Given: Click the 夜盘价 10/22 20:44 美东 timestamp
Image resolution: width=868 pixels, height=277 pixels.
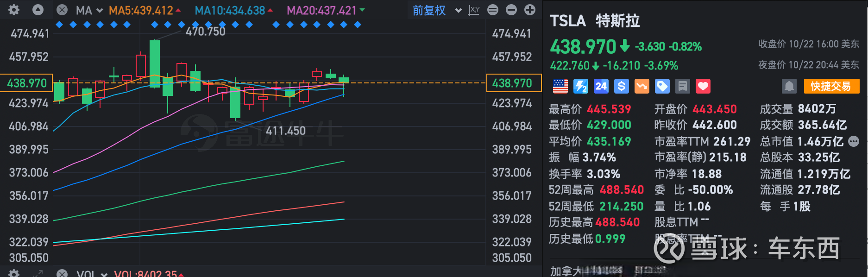Looking at the screenshot, I should [809, 65].
